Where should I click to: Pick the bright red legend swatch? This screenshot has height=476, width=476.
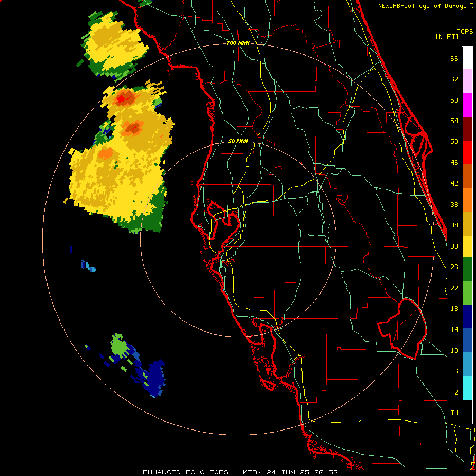click(467, 152)
